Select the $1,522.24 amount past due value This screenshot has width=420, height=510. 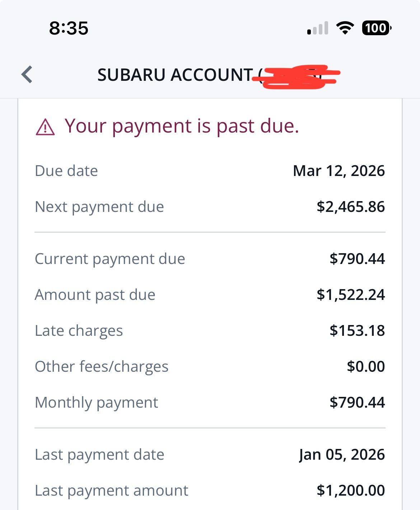point(351,295)
